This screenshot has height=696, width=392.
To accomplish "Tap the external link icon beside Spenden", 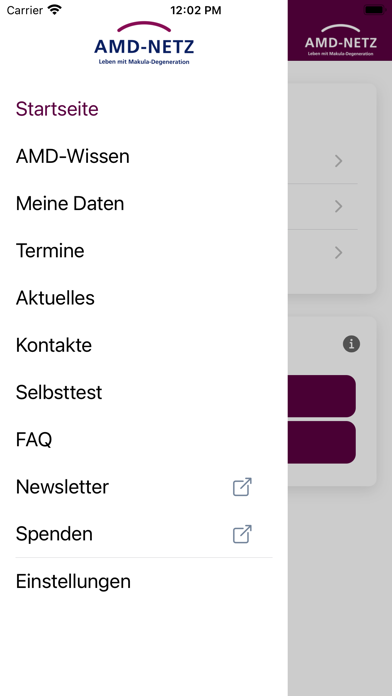I will [242, 534].
